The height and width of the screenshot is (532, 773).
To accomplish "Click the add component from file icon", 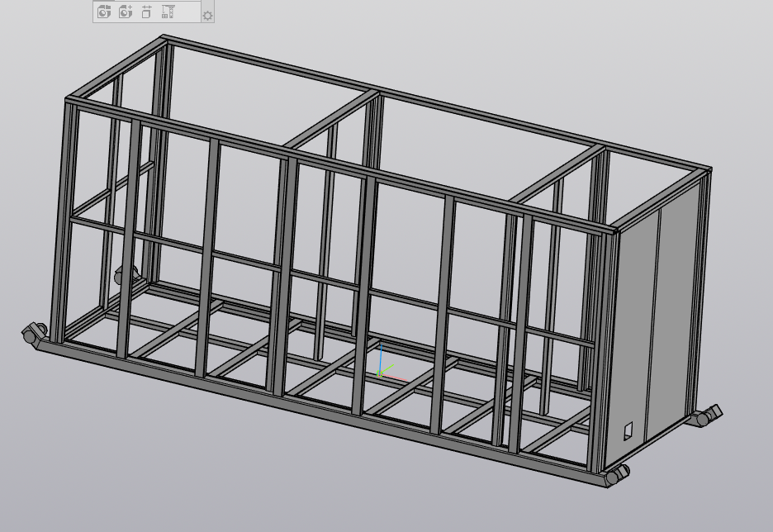I will tap(103, 12).
